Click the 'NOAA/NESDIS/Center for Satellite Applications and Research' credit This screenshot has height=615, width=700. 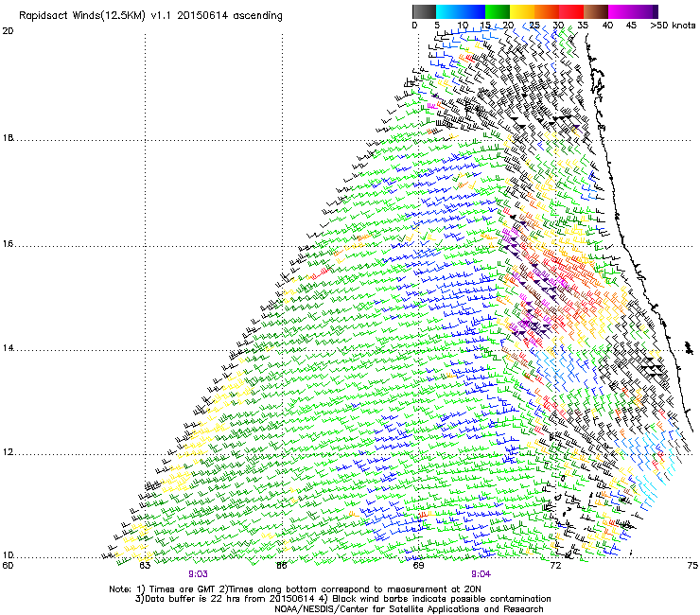pyautogui.click(x=409, y=608)
